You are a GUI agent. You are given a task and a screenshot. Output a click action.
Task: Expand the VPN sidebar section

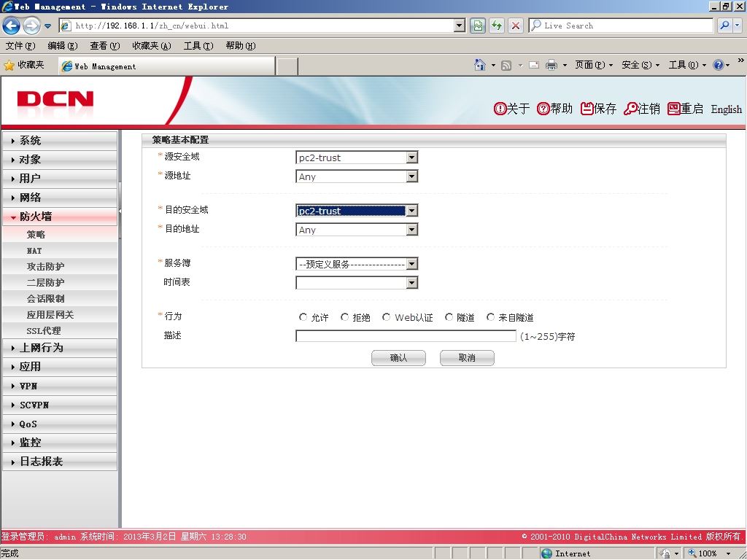click(x=60, y=386)
